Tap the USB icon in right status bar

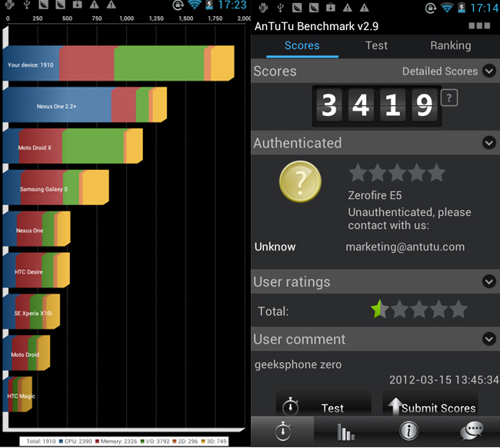click(x=280, y=8)
